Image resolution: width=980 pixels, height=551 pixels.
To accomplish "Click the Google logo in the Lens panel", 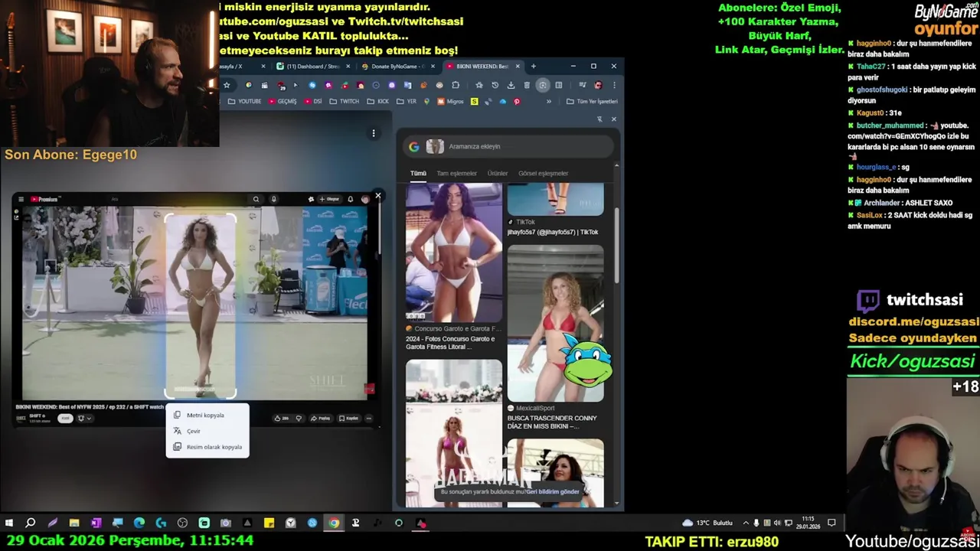I will click(x=414, y=146).
